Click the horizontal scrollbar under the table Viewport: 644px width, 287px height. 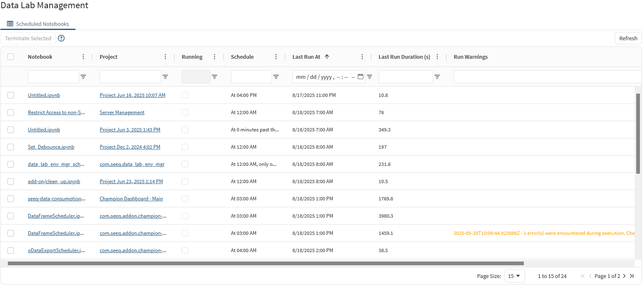click(265, 263)
